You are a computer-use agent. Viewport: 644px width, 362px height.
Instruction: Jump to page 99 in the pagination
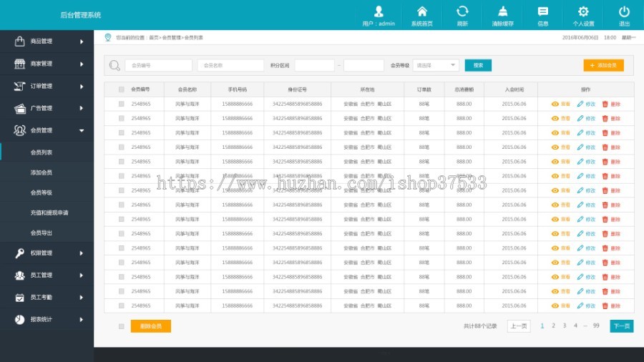coord(596,326)
